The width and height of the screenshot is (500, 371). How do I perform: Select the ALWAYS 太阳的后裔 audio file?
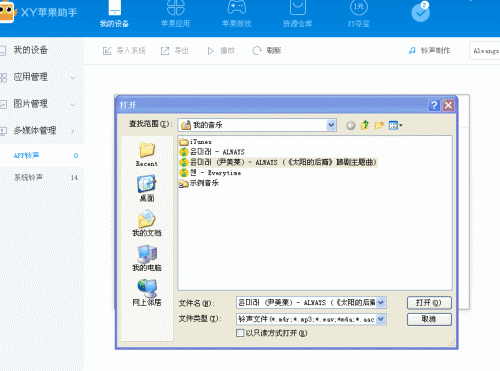click(278, 162)
